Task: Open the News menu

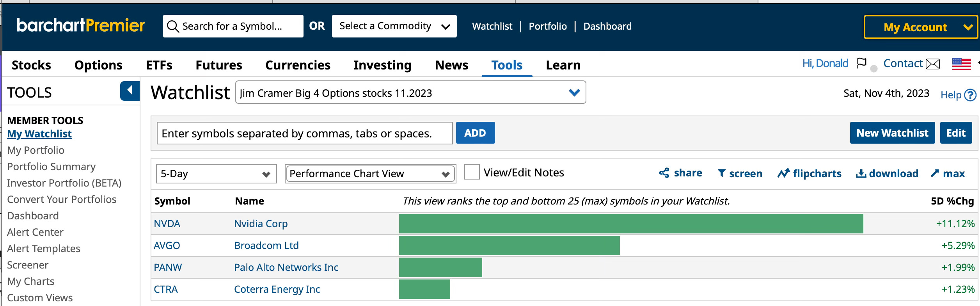Action: 451,65
